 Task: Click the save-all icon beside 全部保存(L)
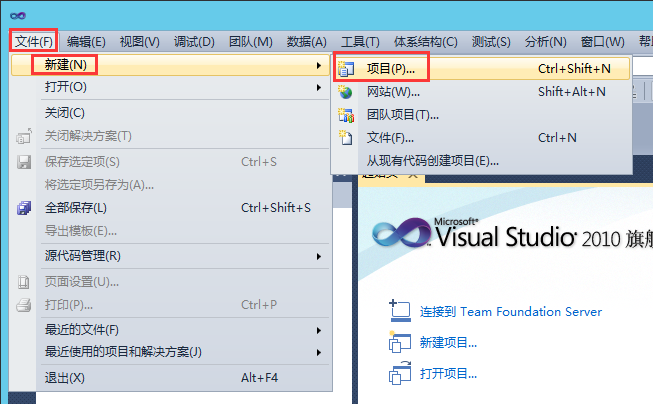point(24,208)
